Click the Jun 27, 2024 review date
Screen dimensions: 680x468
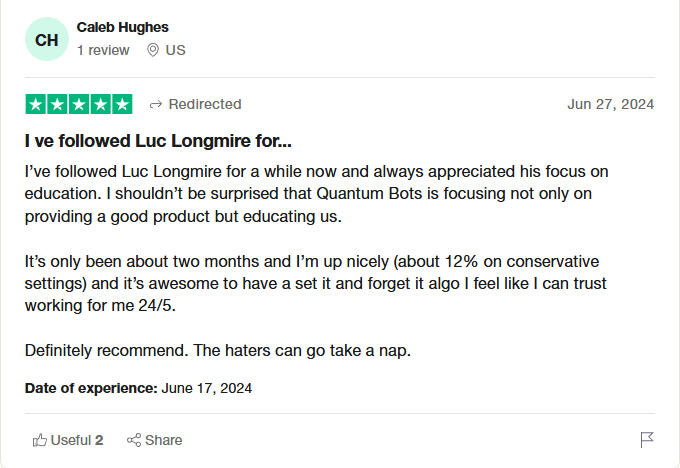[610, 104]
